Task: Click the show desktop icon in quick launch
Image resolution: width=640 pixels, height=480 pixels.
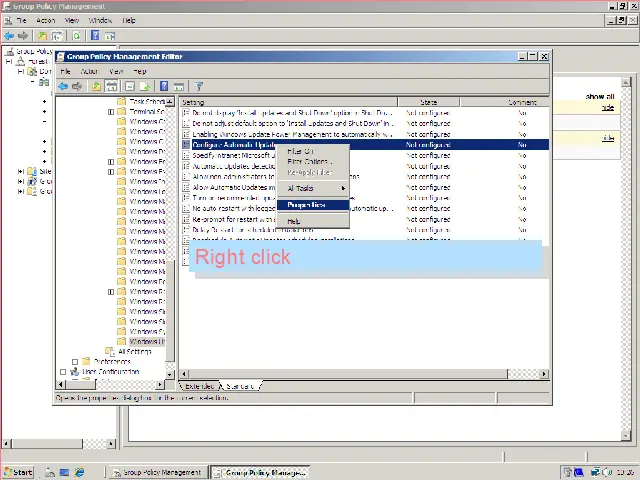Action: click(x=64, y=472)
